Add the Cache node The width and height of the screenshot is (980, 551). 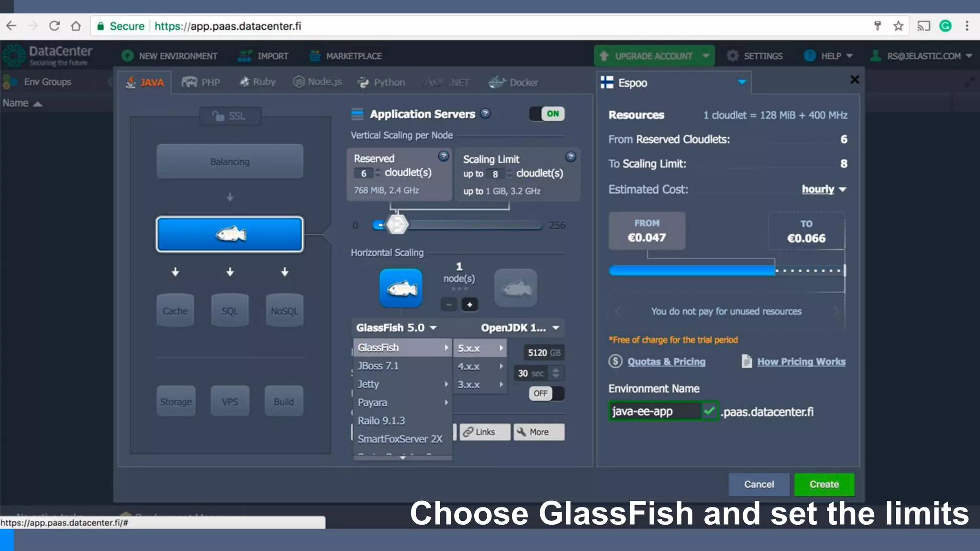click(x=175, y=311)
